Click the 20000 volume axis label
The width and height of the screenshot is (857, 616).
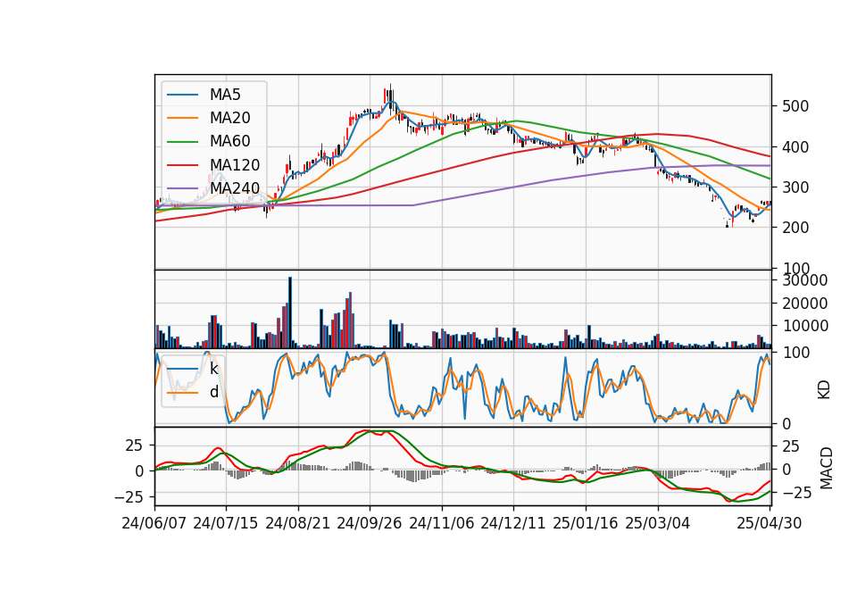[804, 304]
